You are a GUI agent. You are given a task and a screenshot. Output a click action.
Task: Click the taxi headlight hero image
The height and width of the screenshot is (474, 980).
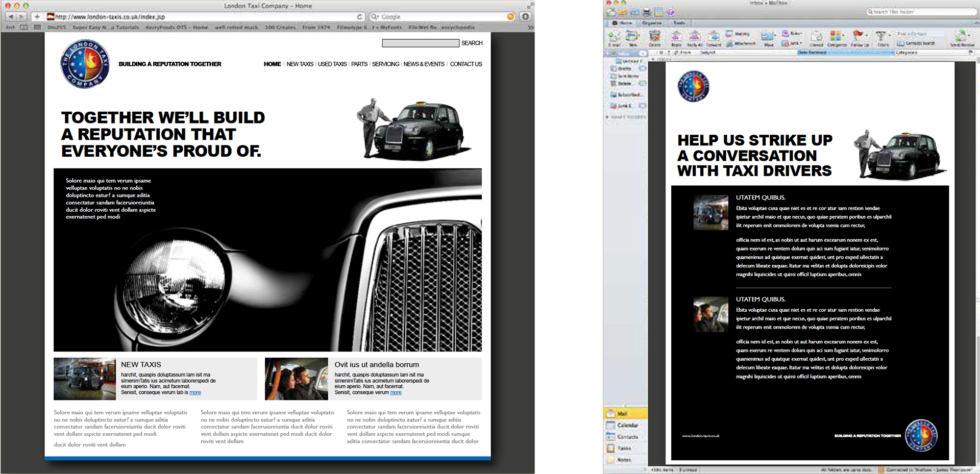pos(267,260)
